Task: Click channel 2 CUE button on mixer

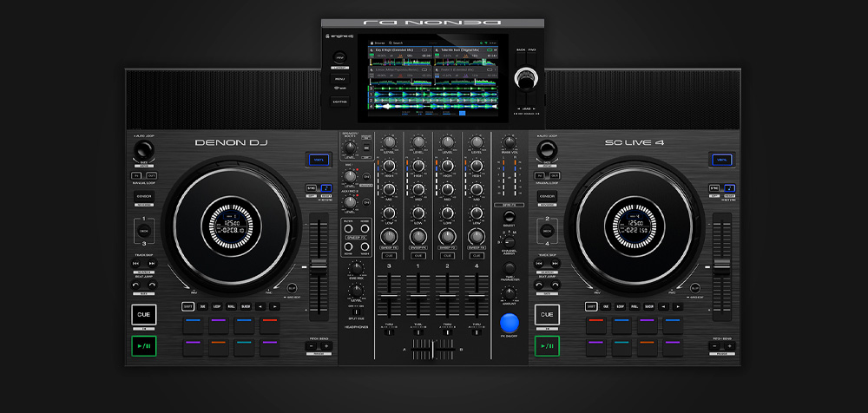Action: click(x=447, y=256)
